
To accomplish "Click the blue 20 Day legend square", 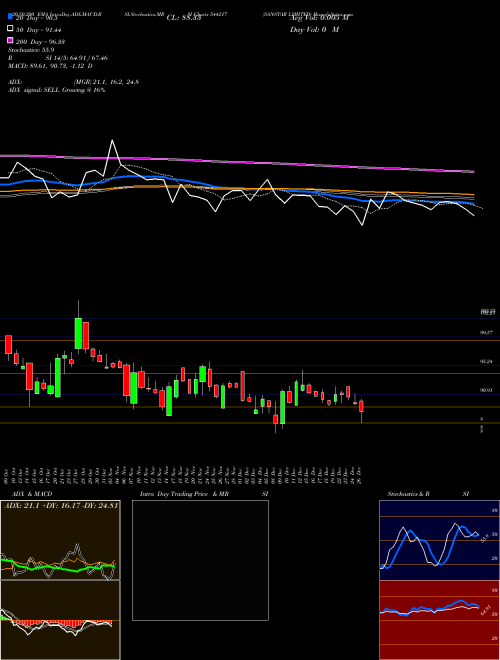I will [x=10, y=17].
